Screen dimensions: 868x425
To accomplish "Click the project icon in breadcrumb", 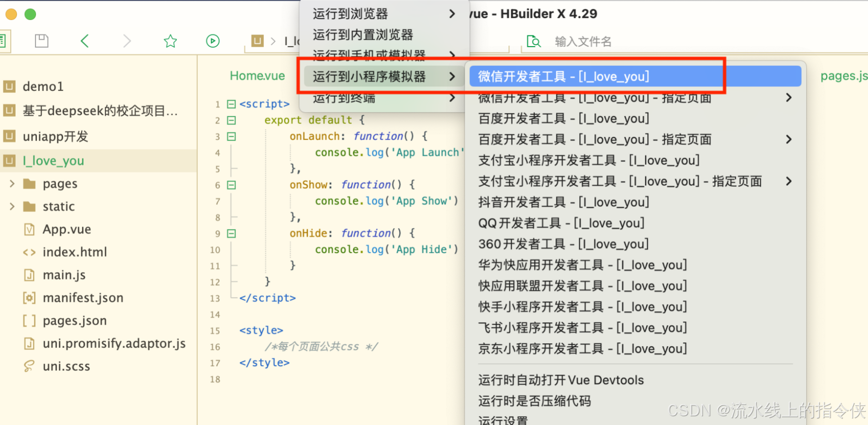I will (x=257, y=41).
